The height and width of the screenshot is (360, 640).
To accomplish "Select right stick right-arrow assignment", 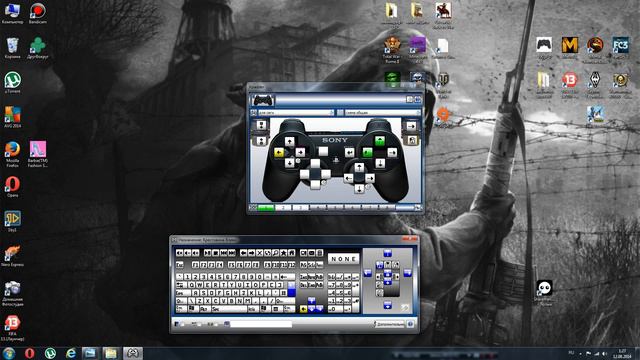I will coord(370,178).
